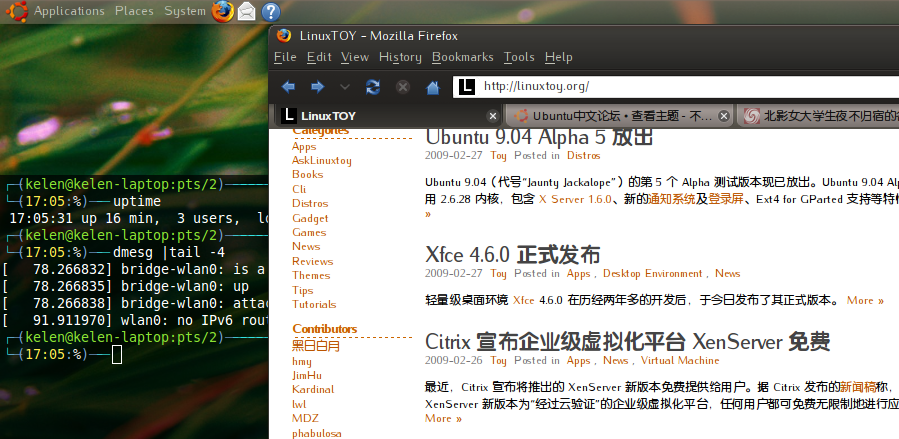The image size is (899, 439).
Task: Open the Citrix XenServer 免费 article headline
Action: pos(627,342)
